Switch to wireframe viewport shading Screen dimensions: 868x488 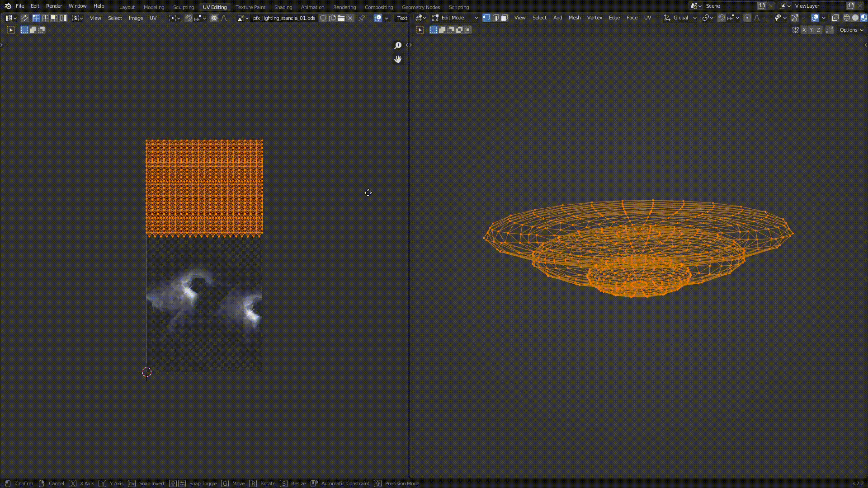[846, 18]
